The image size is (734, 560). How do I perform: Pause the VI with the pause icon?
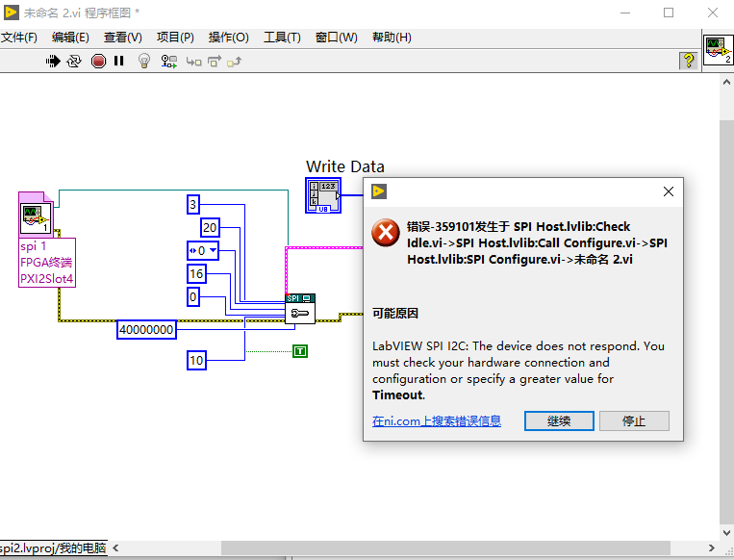119,61
